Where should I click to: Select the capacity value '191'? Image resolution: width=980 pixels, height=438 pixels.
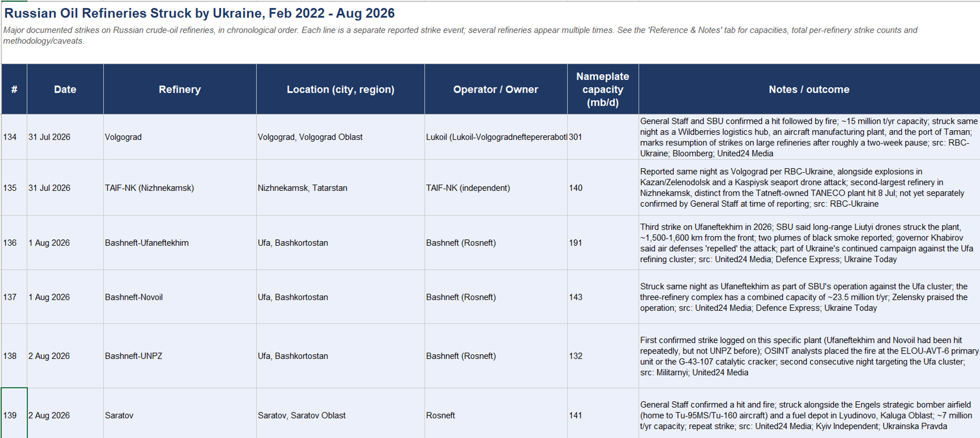point(603,242)
